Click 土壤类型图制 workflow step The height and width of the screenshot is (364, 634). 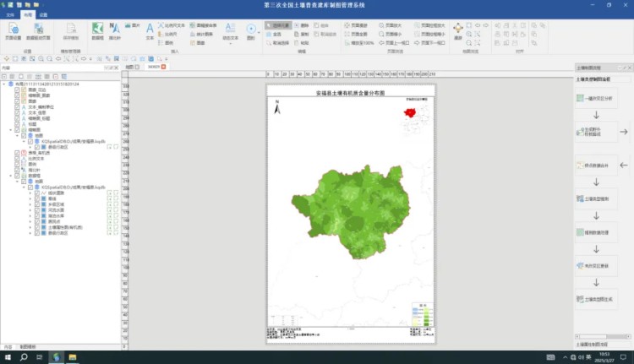[598, 198]
